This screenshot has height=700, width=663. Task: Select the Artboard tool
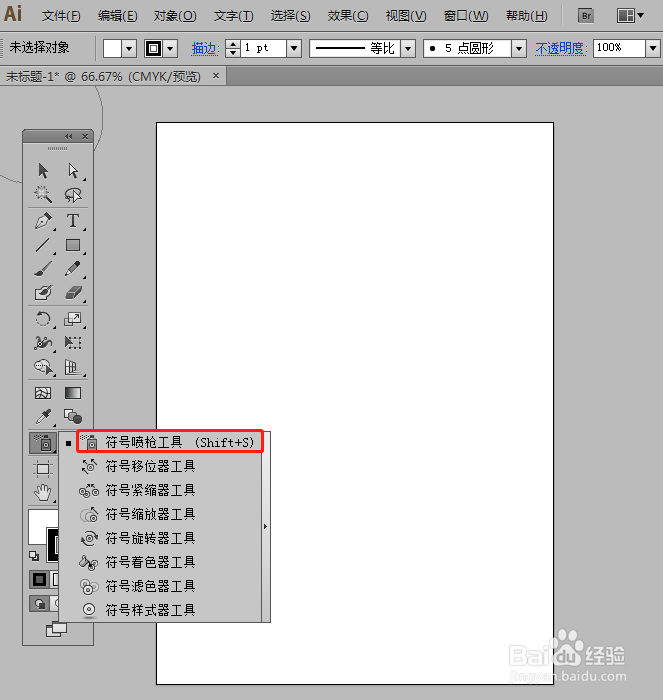(x=43, y=469)
